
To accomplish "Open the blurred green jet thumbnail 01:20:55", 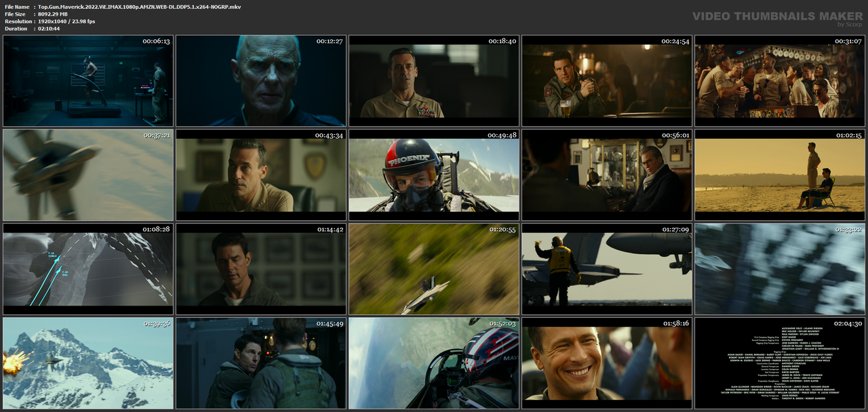I will point(434,269).
